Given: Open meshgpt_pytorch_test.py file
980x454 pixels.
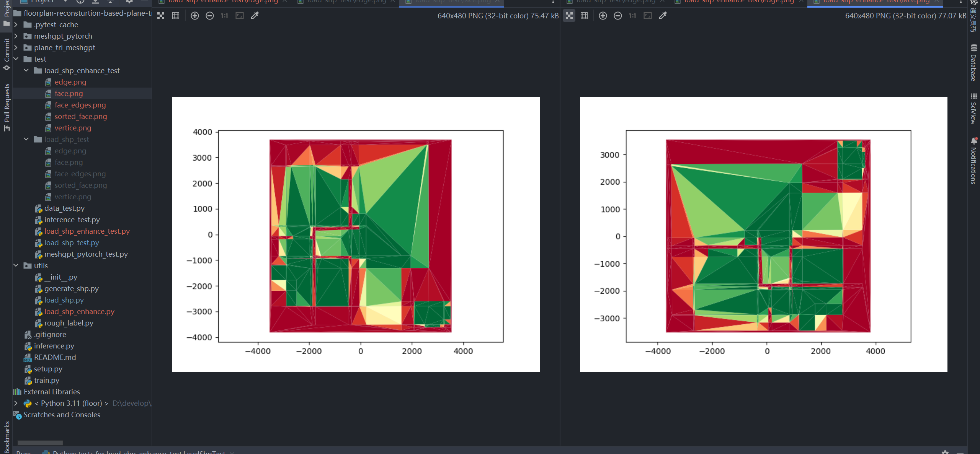Looking at the screenshot, I should tap(86, 254).
